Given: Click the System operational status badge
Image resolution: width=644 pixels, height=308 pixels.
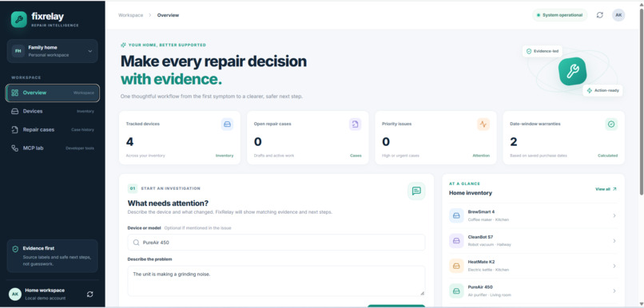Looking at the screenshot, I should pos(560,15).
